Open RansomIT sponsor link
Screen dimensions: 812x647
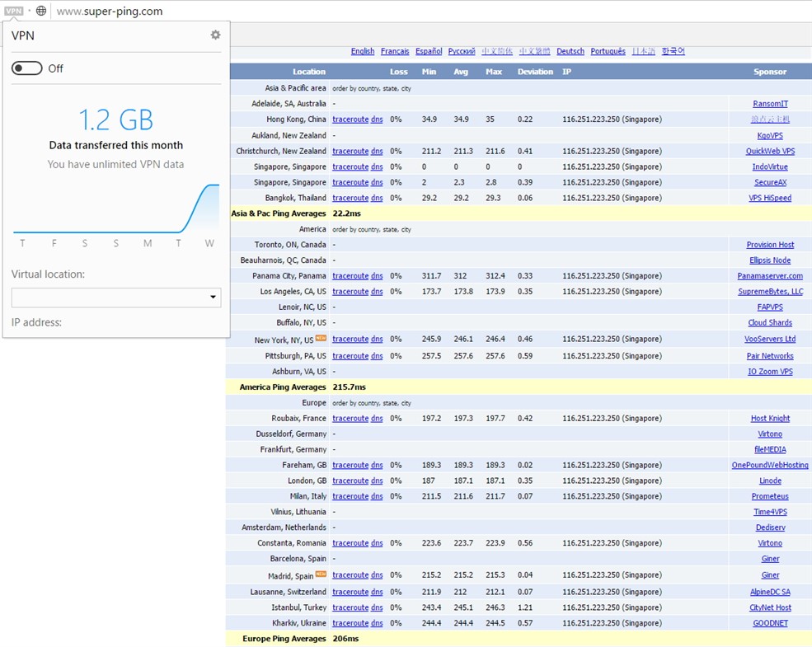click(x=770, y=104)
